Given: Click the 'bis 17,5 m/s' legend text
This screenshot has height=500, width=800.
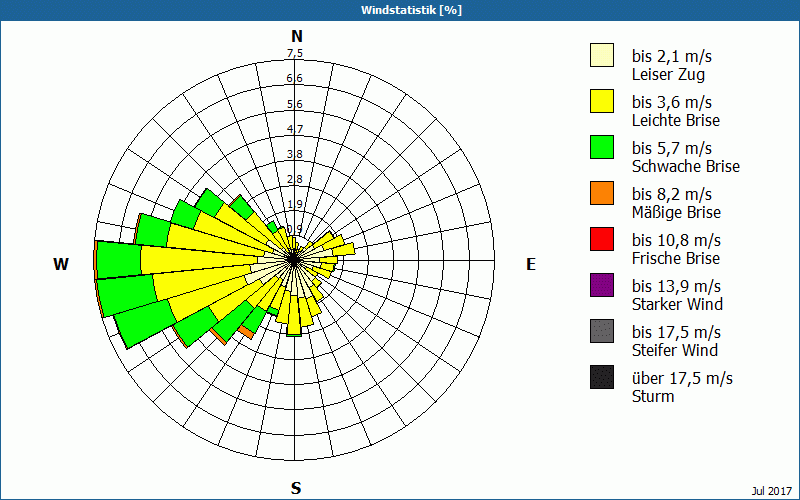Looking at the screenshot, I should (x=677, y=332).
